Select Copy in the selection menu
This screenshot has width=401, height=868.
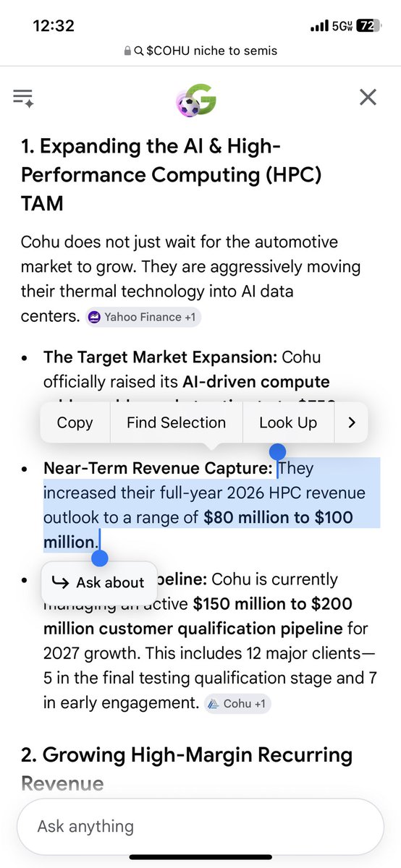click(x=75, y=422)
